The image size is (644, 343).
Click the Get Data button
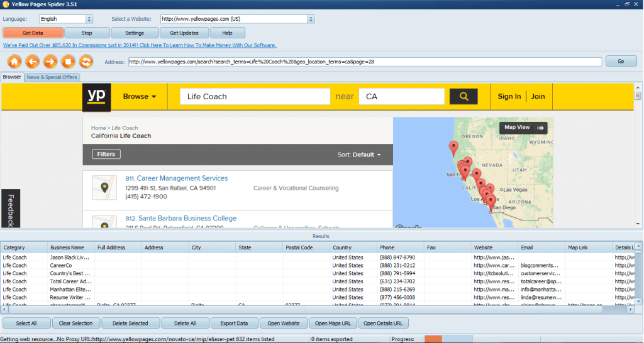[33, 33]
